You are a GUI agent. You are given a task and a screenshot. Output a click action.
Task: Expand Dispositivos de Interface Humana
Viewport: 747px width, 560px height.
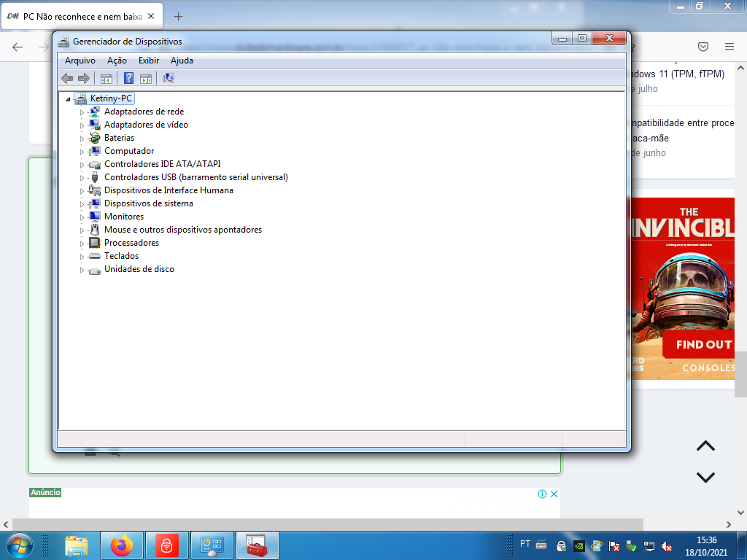(82, 191)
